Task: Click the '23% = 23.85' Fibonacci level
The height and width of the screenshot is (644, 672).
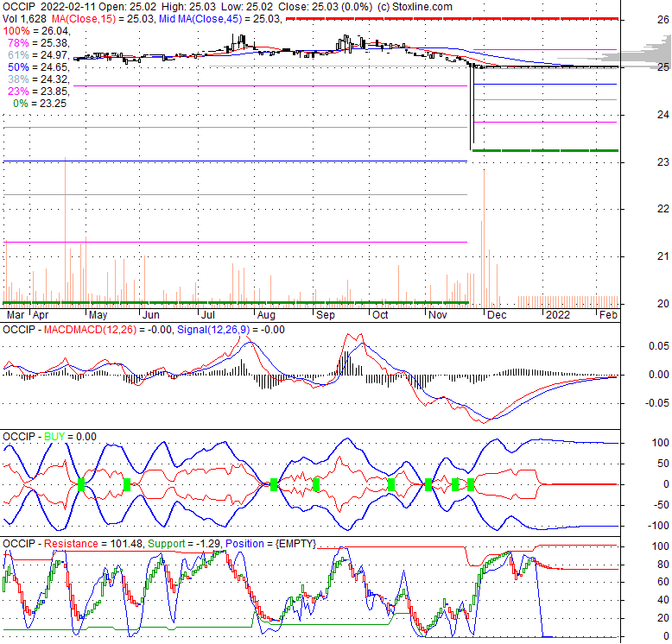Action: click(x=39, y=92)
